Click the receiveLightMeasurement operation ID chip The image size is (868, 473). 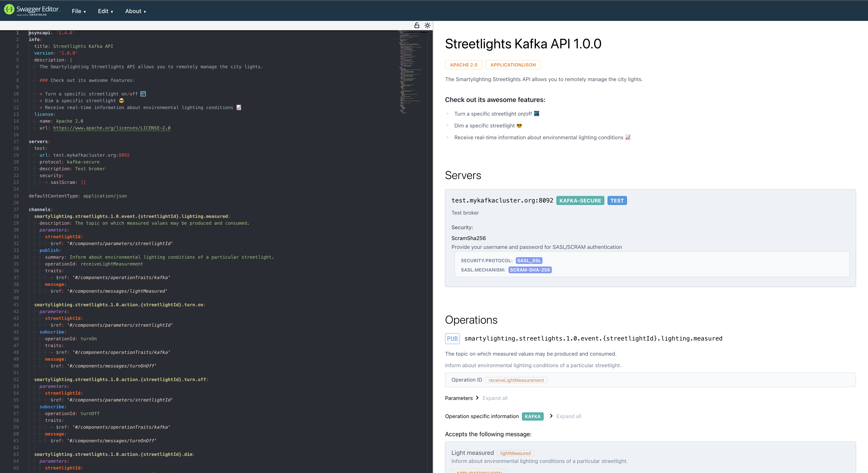pyautogui.click(x=516, y=380)
